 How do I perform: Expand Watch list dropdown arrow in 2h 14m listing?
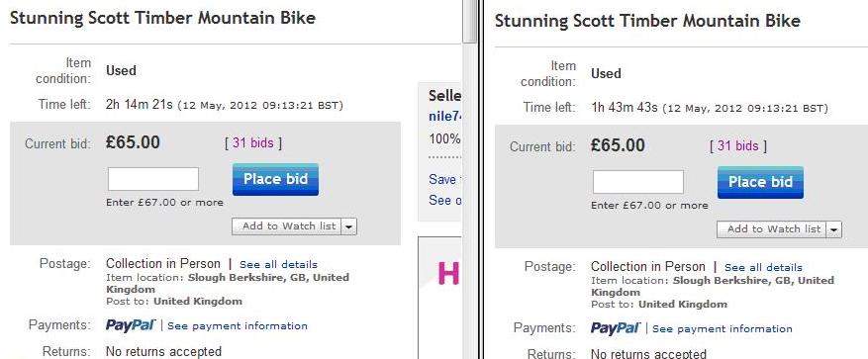pos(349,226)
